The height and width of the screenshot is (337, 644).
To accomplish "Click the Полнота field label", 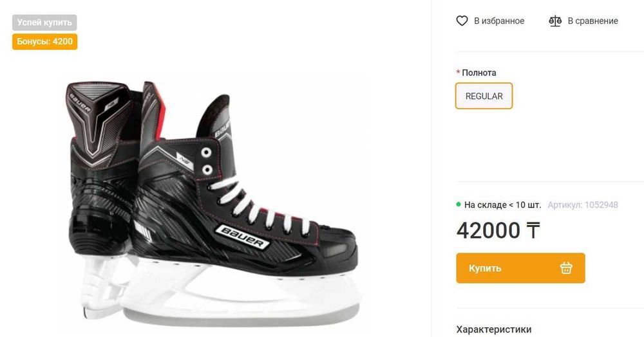I will pyautogui.click(x=479, y=73).
